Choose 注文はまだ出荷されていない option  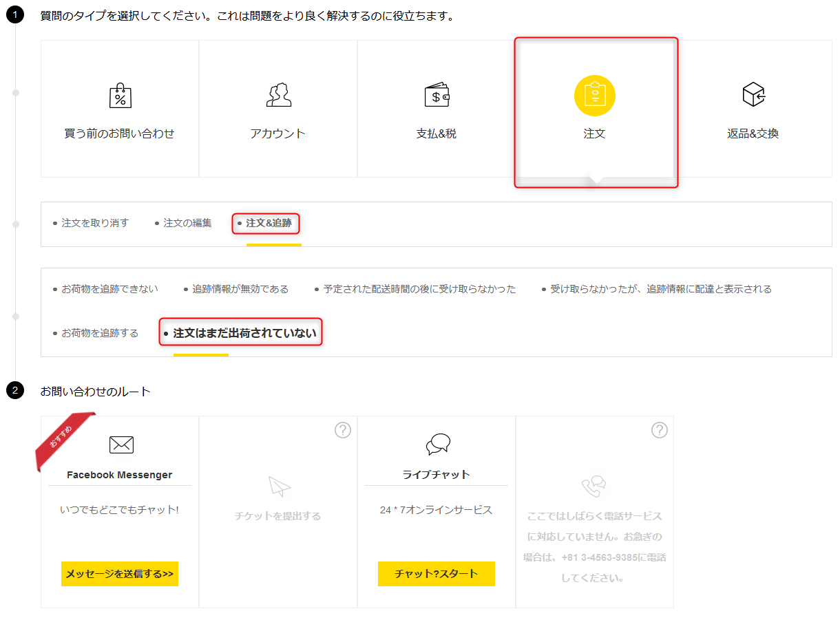point(244,333)
